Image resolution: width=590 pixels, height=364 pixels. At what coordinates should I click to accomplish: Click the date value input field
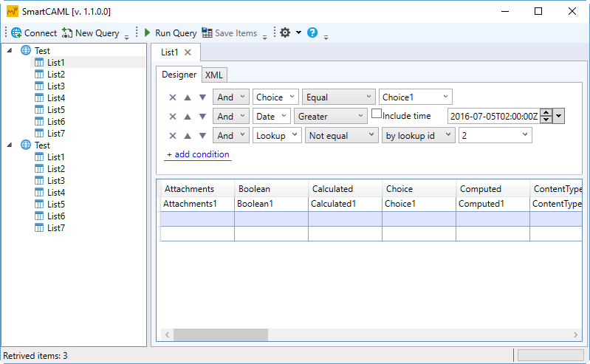pyautogui.click(x=494, y=117)
